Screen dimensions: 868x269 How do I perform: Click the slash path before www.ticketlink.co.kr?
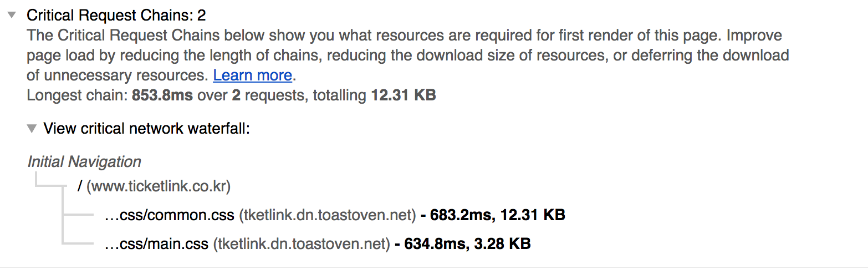[80, 186]
